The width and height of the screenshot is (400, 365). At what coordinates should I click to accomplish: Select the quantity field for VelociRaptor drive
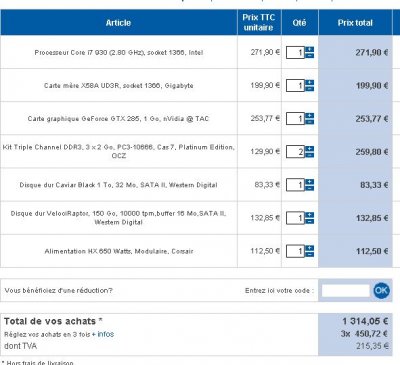click(295, 218)
